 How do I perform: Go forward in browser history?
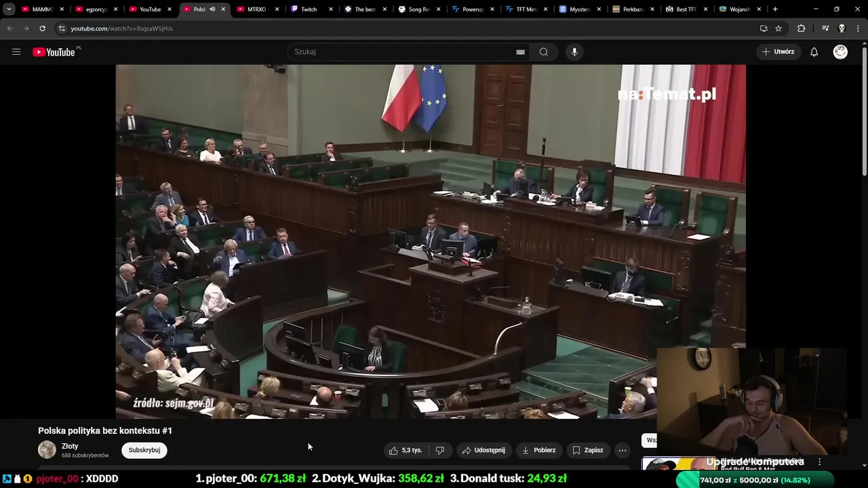tap(26, 28)
